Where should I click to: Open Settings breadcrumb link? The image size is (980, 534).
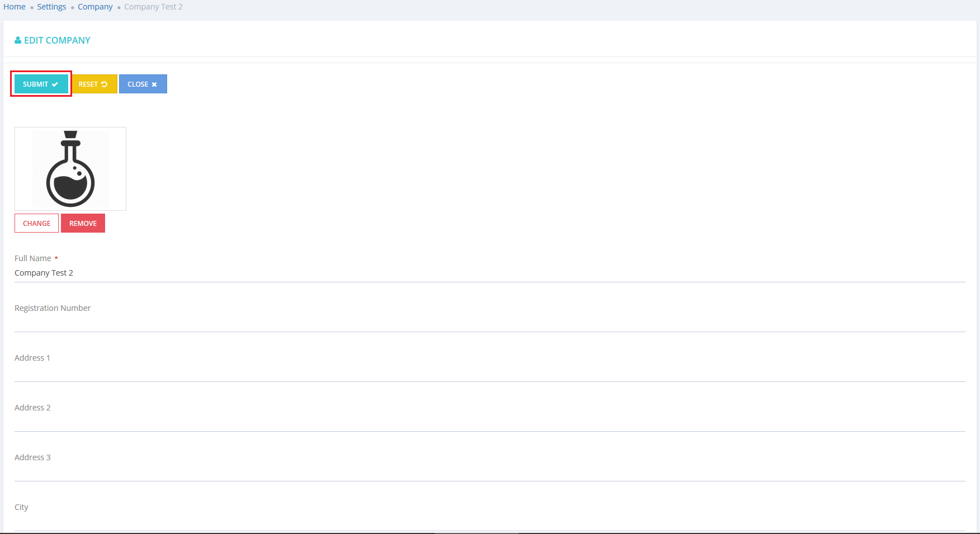[51, 7]
